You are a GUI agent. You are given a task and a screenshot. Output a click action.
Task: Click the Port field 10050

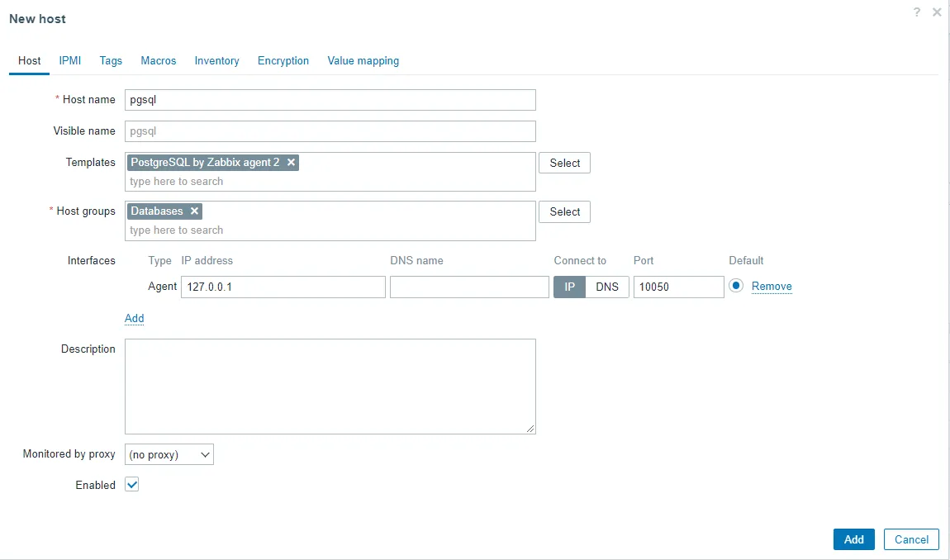pyautogui.click(x=678, y=287)
